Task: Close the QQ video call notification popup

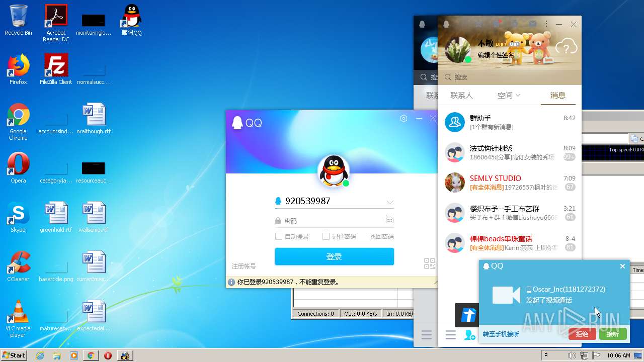Action: tap(622, 266)
